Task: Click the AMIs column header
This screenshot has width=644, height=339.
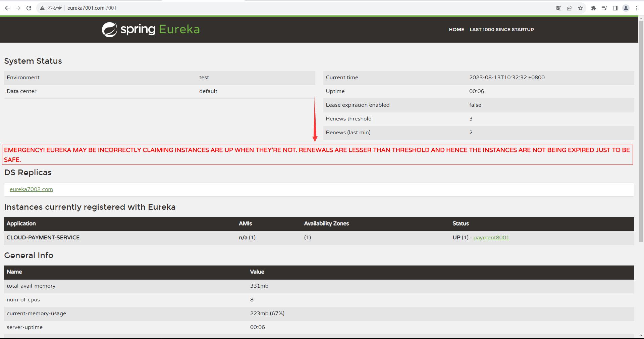Action: 245,224
